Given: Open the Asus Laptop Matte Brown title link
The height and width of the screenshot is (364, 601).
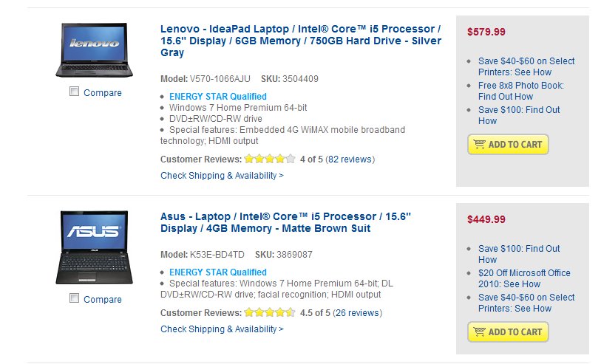Looking at the screenshot, I should click(x=285, y=222).
